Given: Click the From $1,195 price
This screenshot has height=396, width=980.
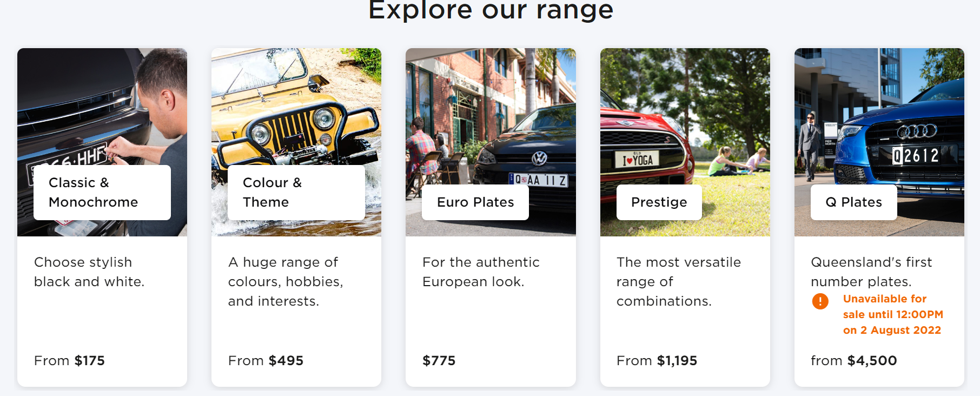Looking at the screenshot, I should pyautogui.click(x=657, y=361).
